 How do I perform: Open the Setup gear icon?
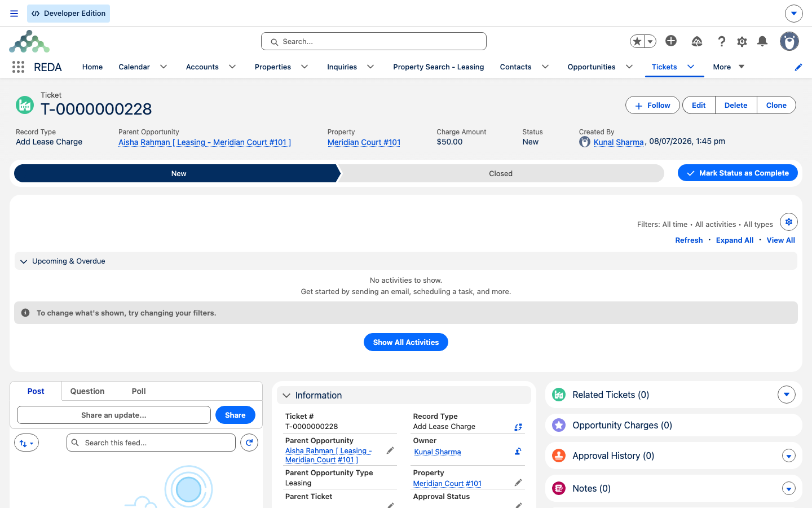[742, 41]
